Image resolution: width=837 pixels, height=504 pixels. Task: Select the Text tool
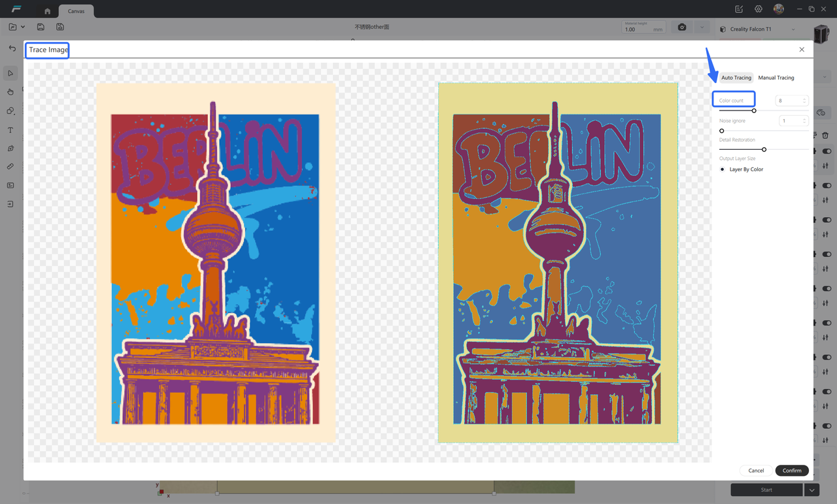pos(10,130)
